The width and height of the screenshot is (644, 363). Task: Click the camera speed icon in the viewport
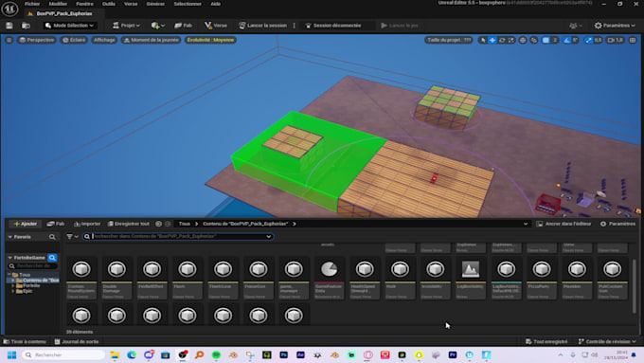point(615,40)
